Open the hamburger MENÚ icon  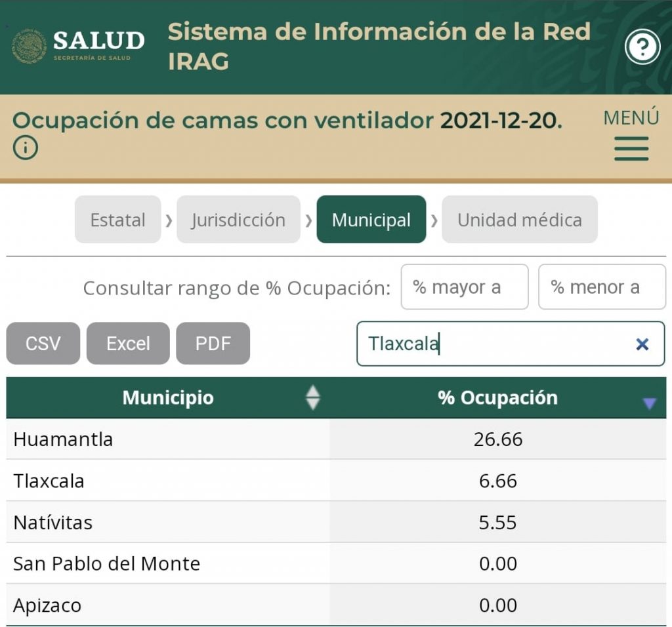click(631, 148)
